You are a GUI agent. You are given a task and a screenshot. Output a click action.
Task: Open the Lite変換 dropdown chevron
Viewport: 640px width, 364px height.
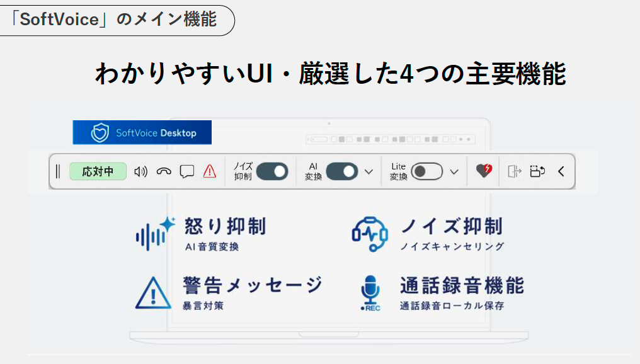(454, 171)
